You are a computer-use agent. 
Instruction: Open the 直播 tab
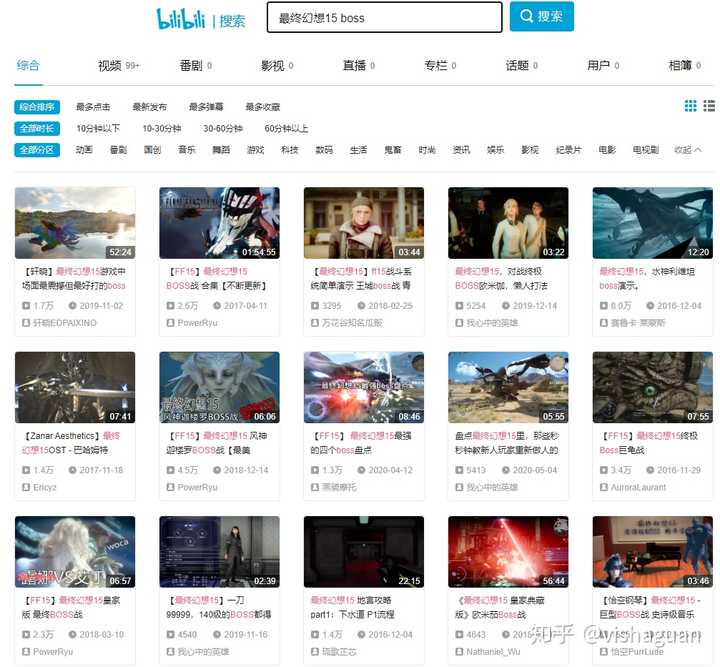pos(359,66)
